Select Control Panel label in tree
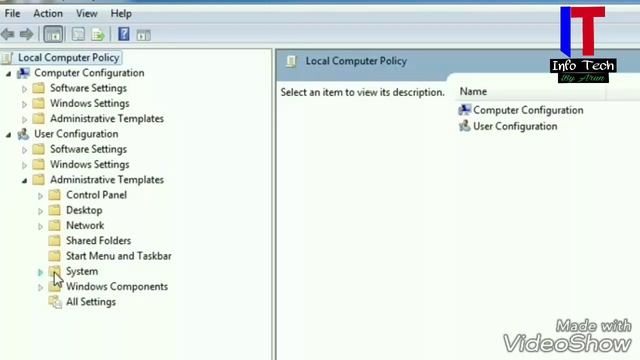 point(96,195)
